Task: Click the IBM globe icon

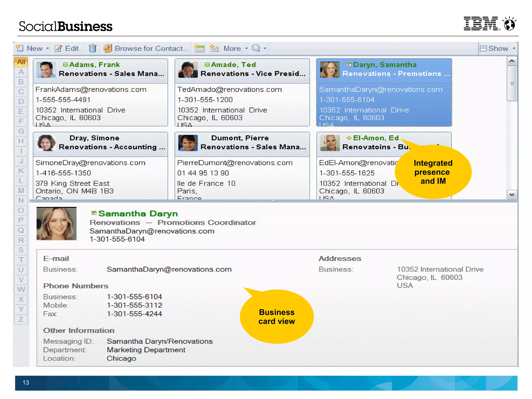Action: pyautogui.click(x=509, y=24)
